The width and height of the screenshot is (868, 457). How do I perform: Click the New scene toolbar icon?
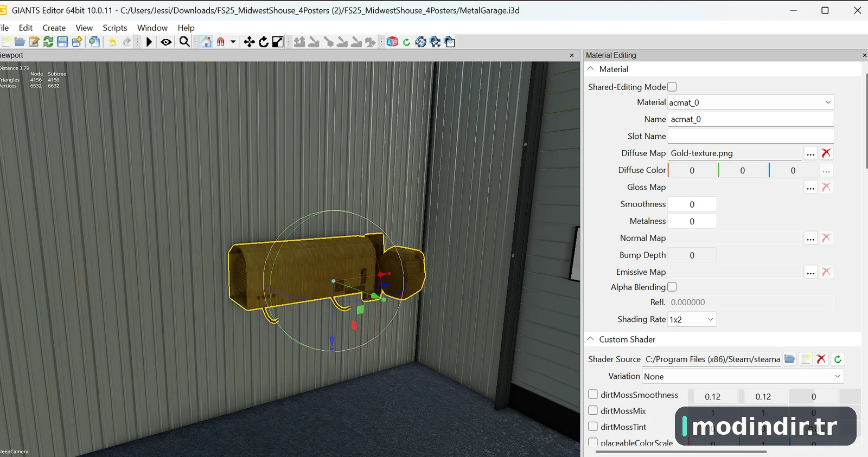click(x=6, y=42)
